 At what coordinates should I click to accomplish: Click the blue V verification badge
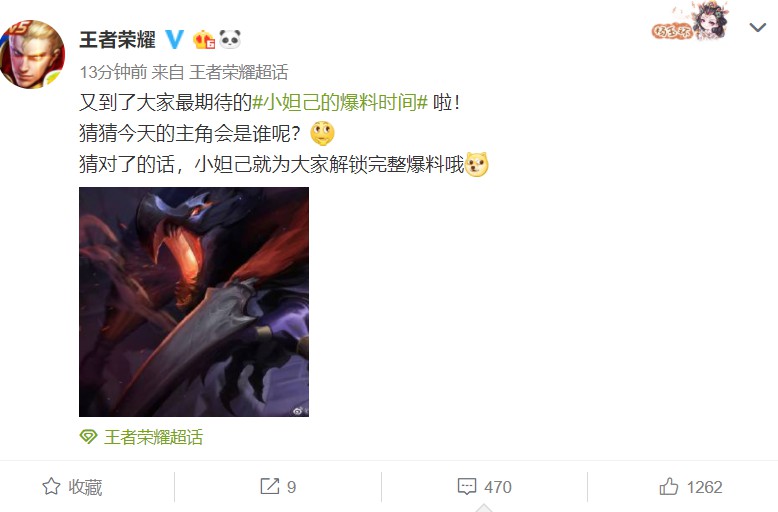(174, 39)
